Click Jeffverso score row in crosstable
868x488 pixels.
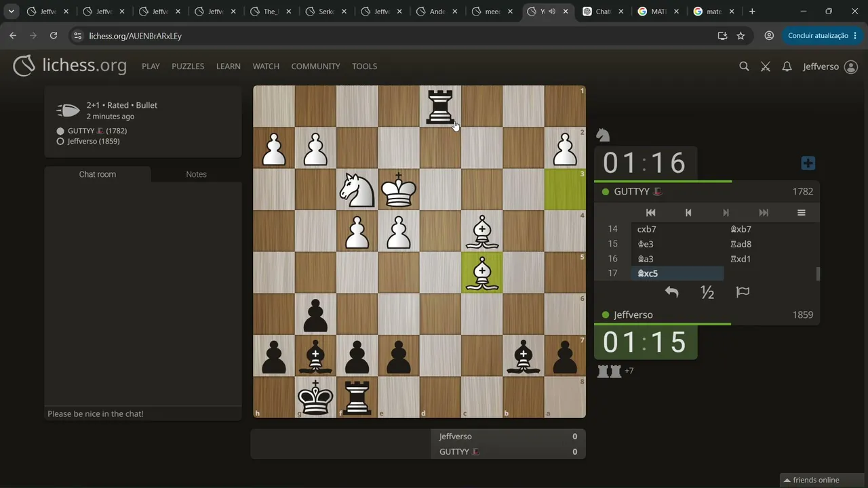click(508, 436)
